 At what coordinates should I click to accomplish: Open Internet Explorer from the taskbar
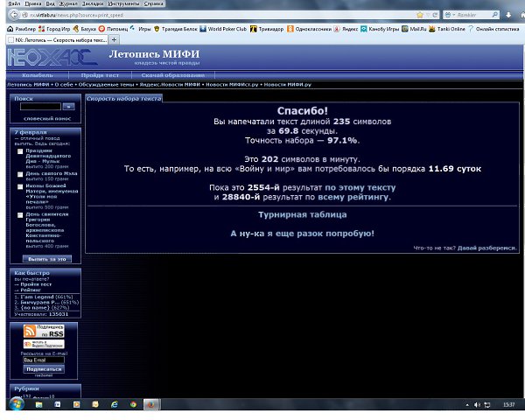[x=115, y=405]
